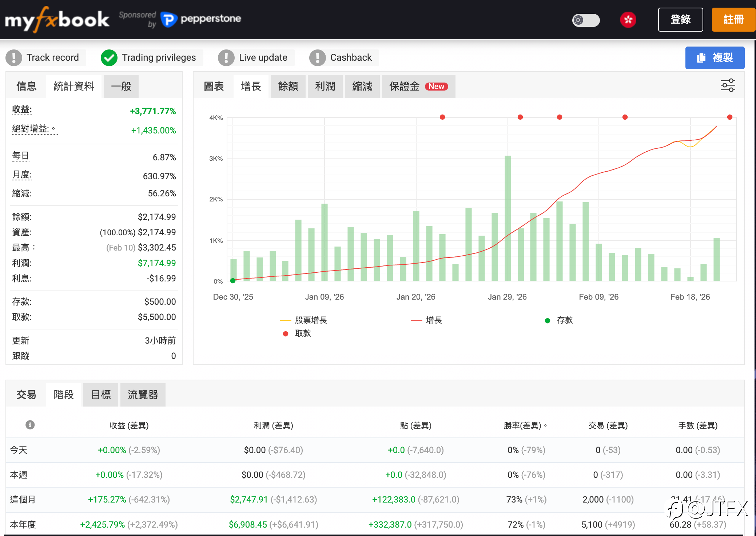Switch to the 餘額 chart tab
This screenshot has width=756, height=536.
(x=288, y=87)
